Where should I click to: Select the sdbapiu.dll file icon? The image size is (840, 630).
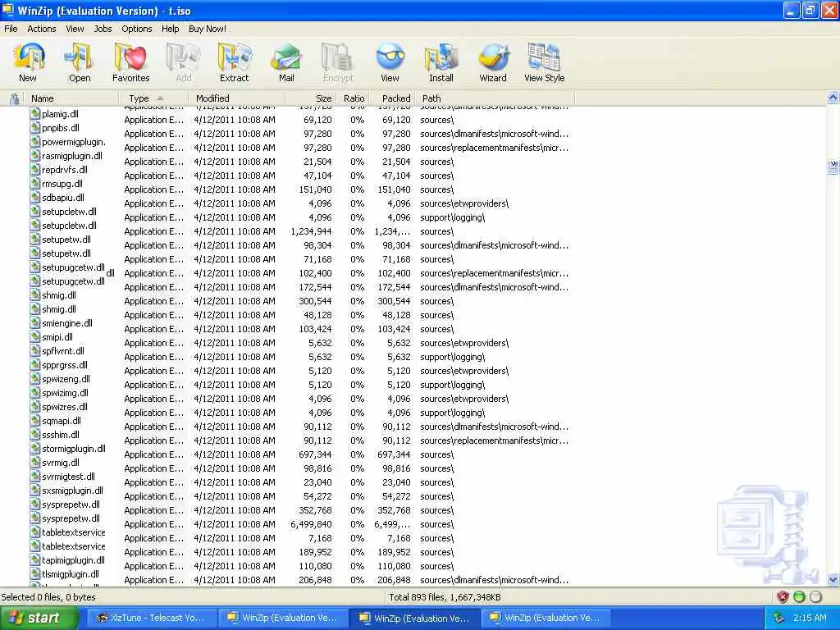click(x=35, y=197)
